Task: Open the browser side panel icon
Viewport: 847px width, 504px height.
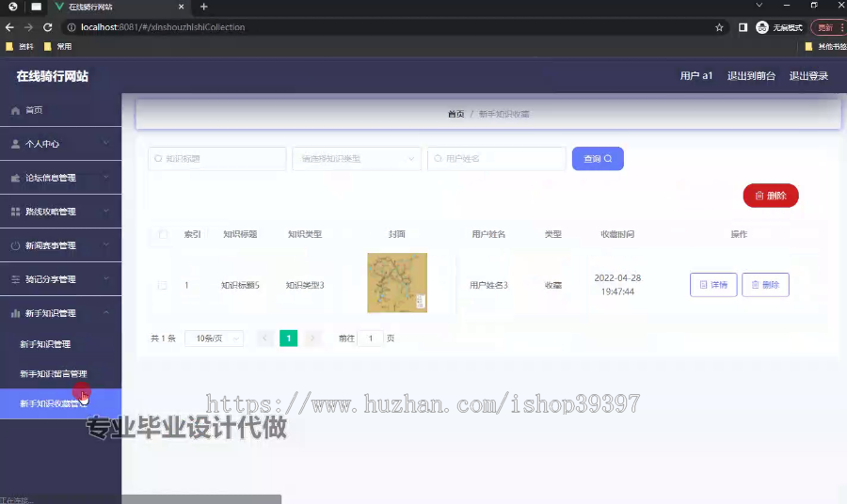Action: pyautogui.click(x=743, y=27)
